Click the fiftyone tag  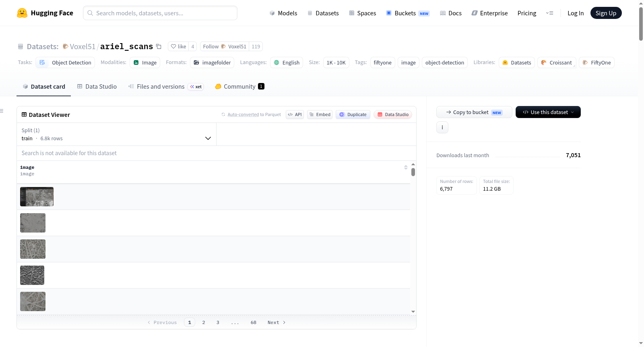coord(382,62)
